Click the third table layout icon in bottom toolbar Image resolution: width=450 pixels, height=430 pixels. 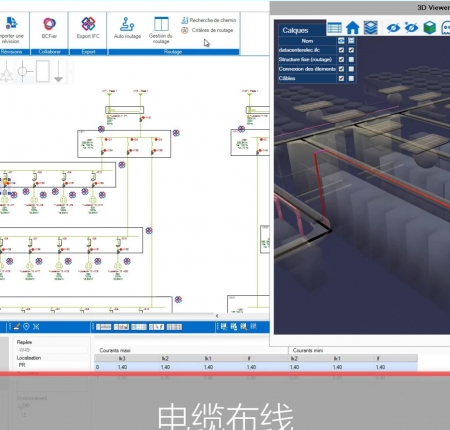click(139, 327)
